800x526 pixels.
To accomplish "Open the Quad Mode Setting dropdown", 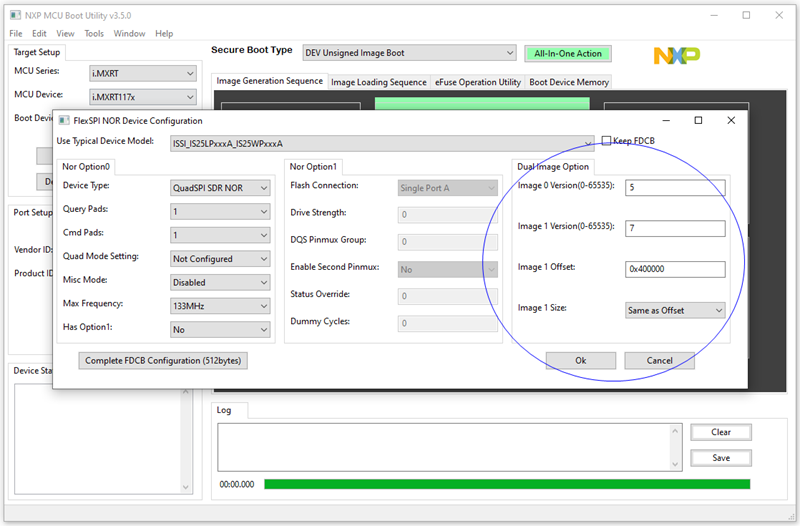I will [x=220, y=259].
